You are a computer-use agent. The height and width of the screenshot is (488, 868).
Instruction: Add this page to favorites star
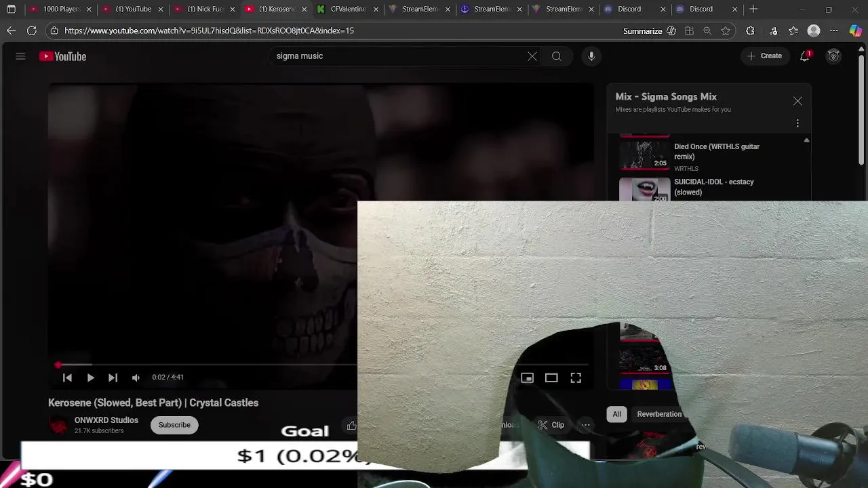726,30
